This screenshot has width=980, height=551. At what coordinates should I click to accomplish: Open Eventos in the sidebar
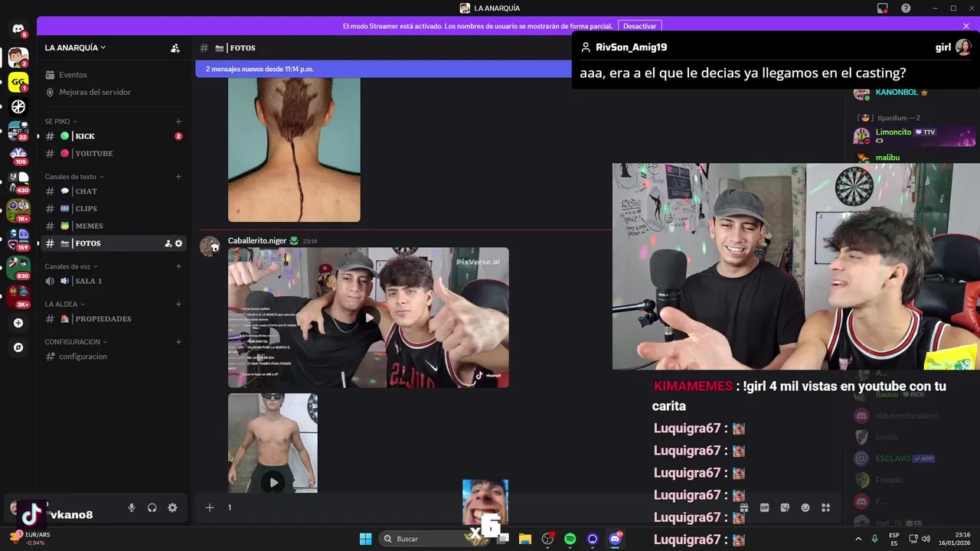(113, 75)
